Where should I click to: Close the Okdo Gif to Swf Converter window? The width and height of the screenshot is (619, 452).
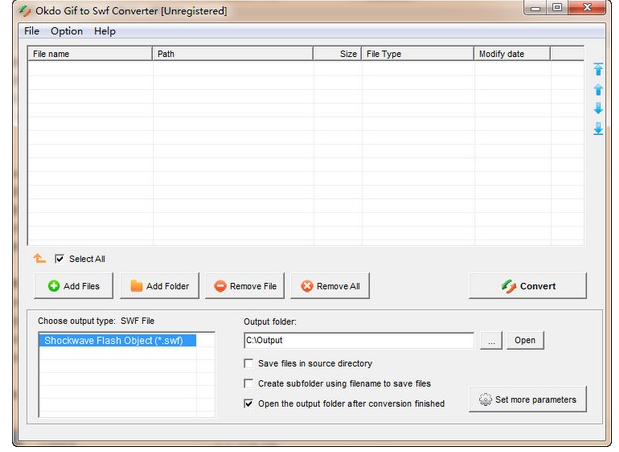pos(587,8)
